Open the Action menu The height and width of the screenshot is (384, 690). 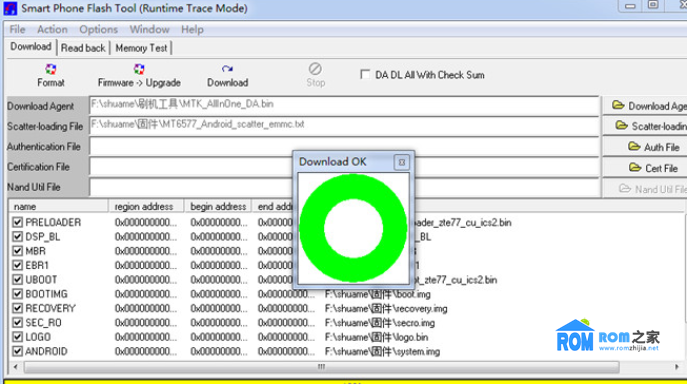[x=52, y=29]
